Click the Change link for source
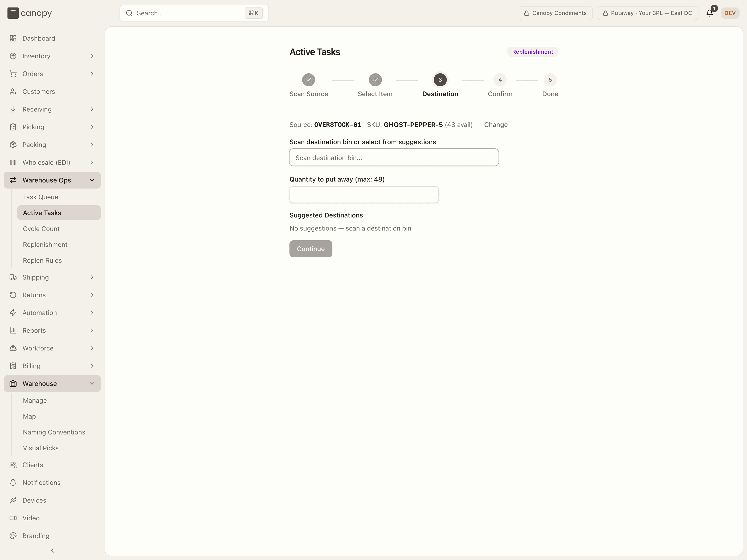 [496, 125]
